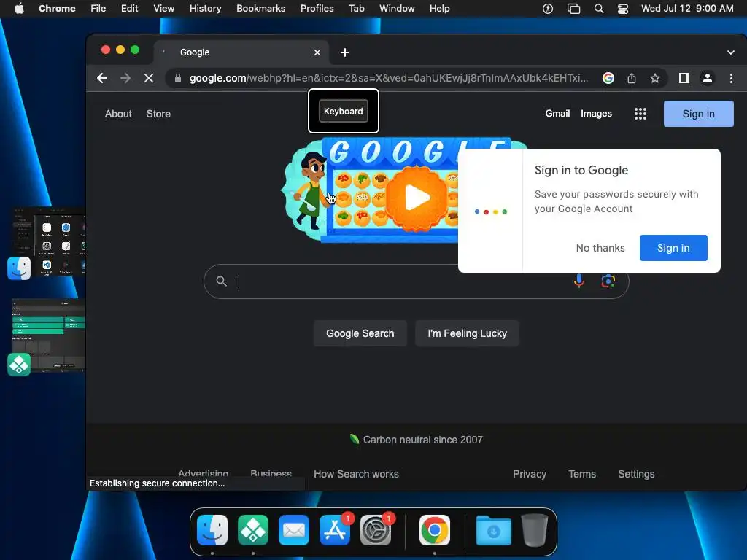Stop loading the page with X button
Viewport: 747px width, 560px height.
149,78
